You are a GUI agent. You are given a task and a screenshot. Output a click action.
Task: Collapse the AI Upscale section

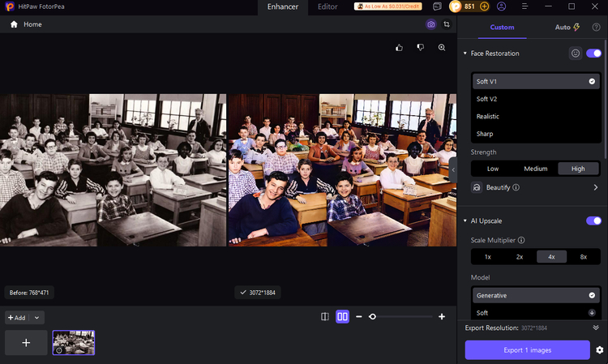tap(465, 221)
